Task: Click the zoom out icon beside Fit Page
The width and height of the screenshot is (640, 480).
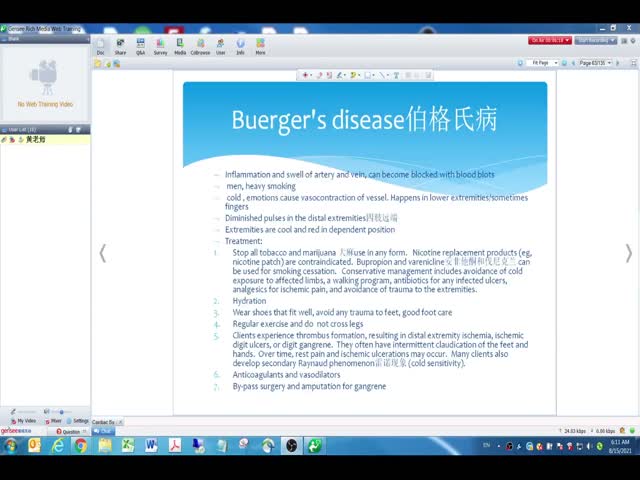Action: (520, 63)
